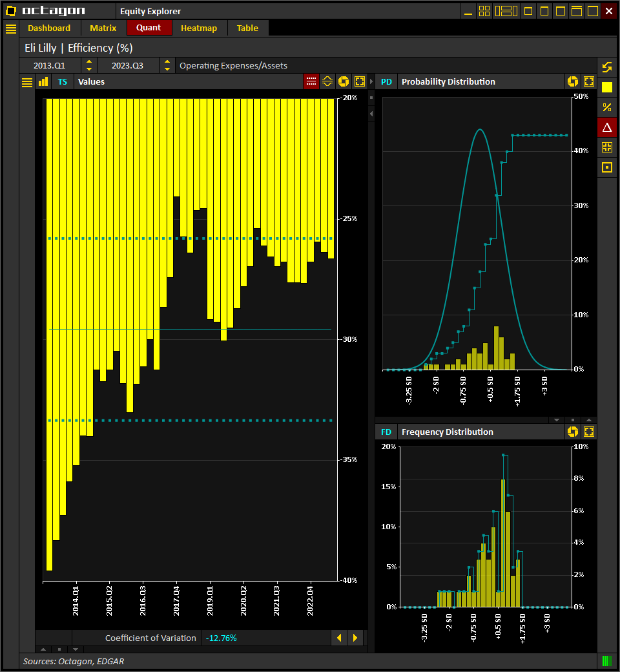The image size is (620, 672).
Task: Click the square handle between the bottom triangles
Action: [59, 649]
